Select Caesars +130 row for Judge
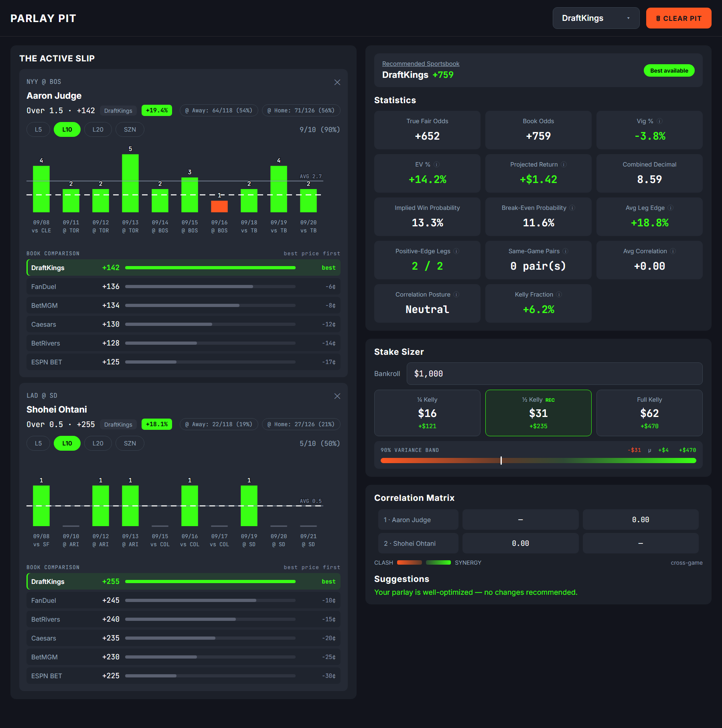Image resolution: width=722 pixels, height=728 pixels. pos(183,324)
